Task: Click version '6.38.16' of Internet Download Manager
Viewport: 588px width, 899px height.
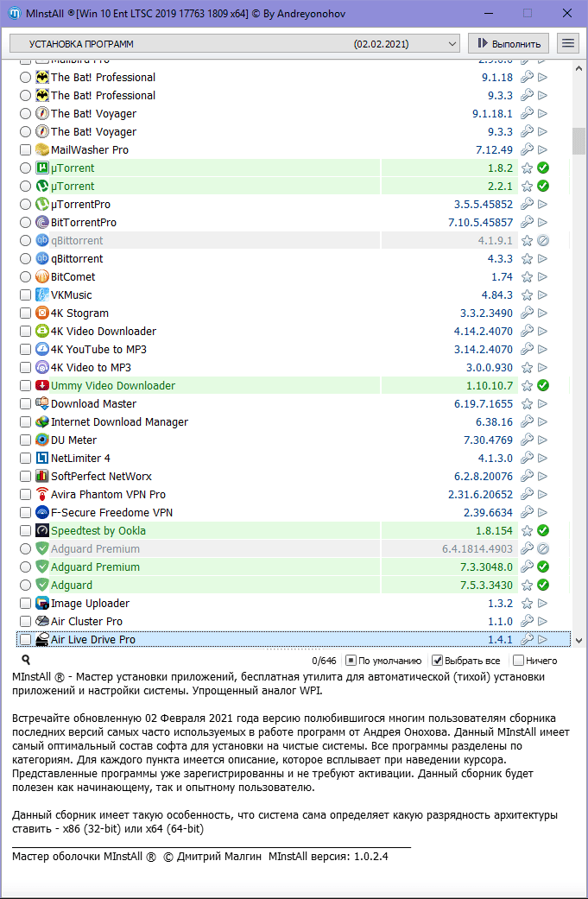Action: pyautogui.click(x=494, y=422)
